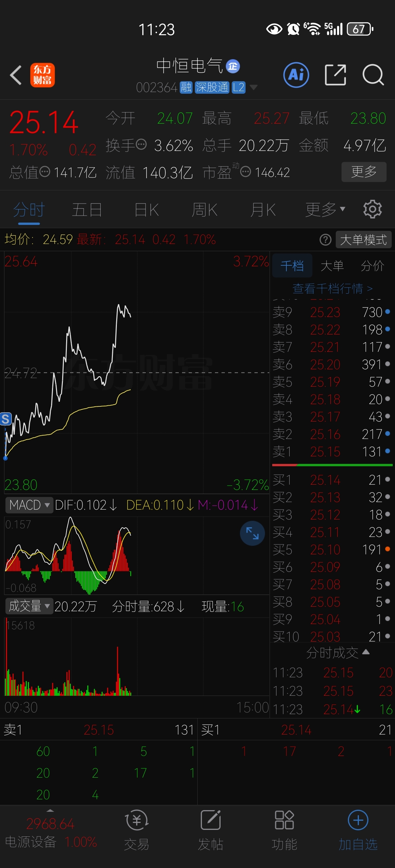The image size is (395, 868).
Task: Switch to 周K chart tab
Action: tap(204, 210)
